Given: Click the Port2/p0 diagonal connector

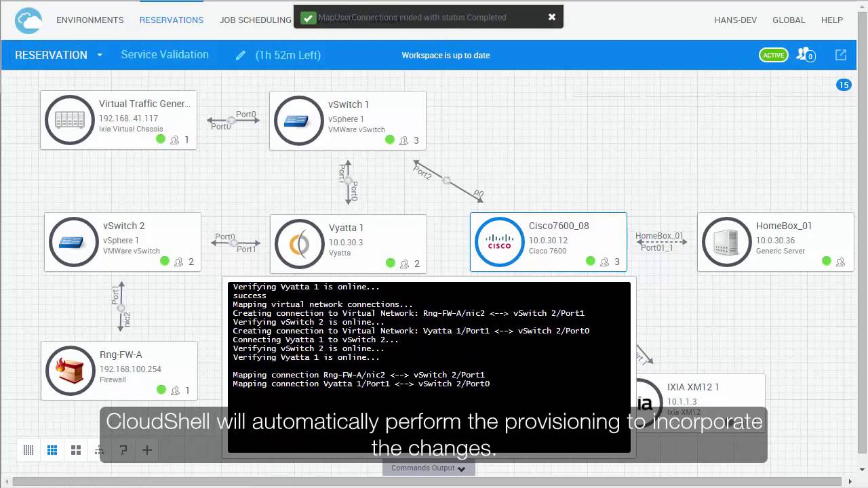Looking at the screenshot, I should tap(448, 181).
